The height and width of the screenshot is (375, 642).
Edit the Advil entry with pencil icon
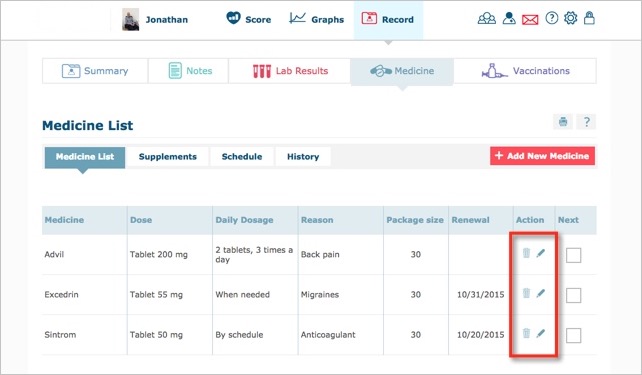(x=541, y=253)
